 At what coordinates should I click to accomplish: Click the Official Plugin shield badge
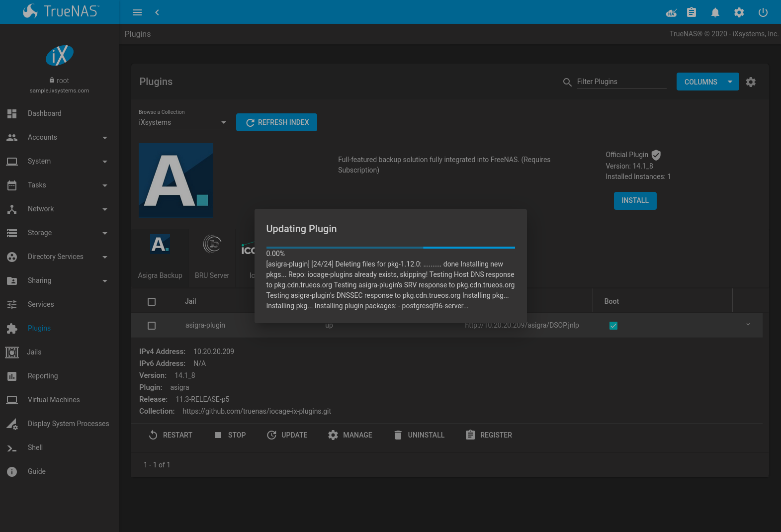point(656,155)
